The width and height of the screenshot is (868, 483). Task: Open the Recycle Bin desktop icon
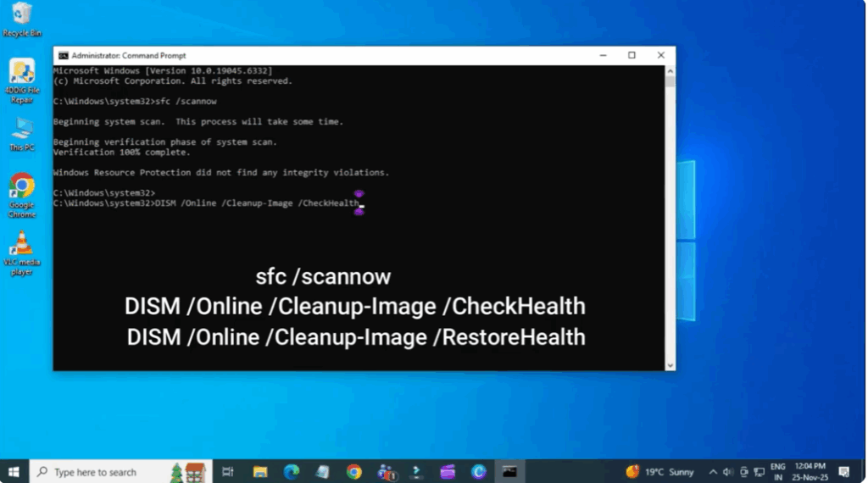click(x=21, y=19)
